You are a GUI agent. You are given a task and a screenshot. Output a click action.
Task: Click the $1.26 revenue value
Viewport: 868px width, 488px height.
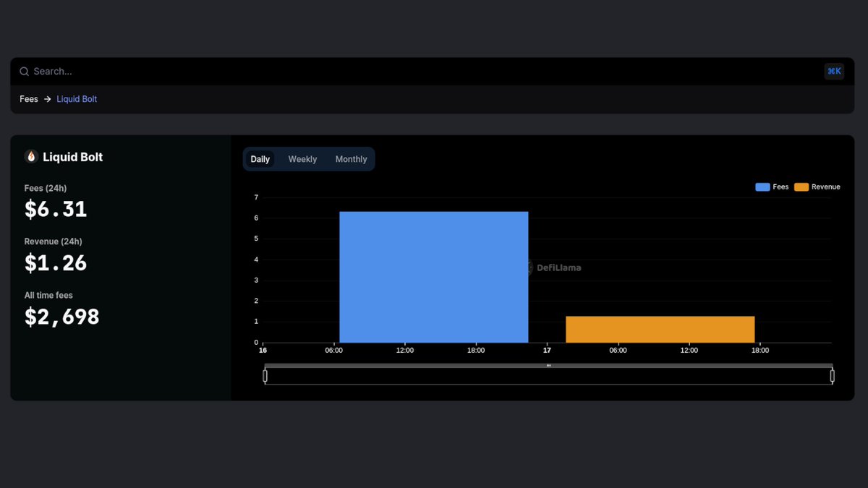coord(56,263)
